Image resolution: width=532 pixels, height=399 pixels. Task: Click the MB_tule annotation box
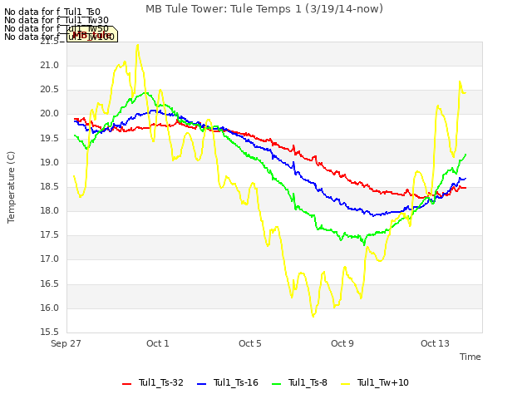click(92, 34)
